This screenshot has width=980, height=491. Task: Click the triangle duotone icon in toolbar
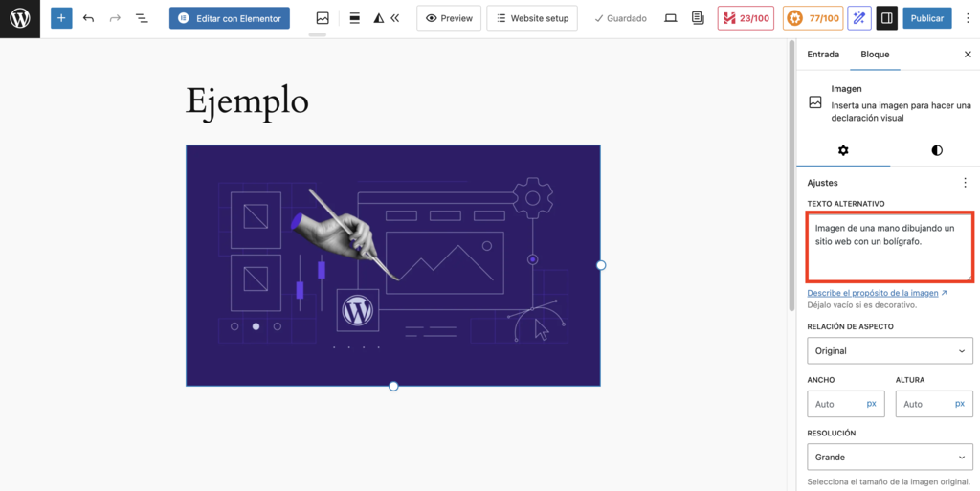click(379, 19)
